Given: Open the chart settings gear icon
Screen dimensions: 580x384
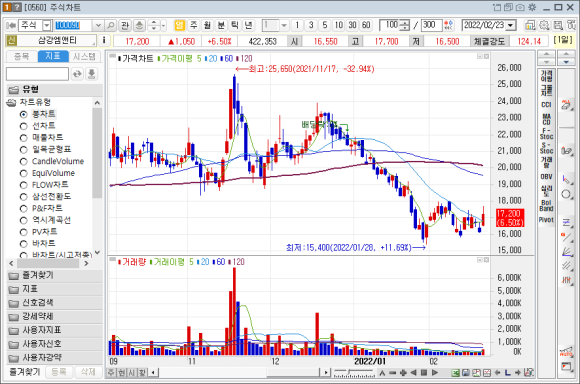Looking at the screenshot, I should 544,25.
